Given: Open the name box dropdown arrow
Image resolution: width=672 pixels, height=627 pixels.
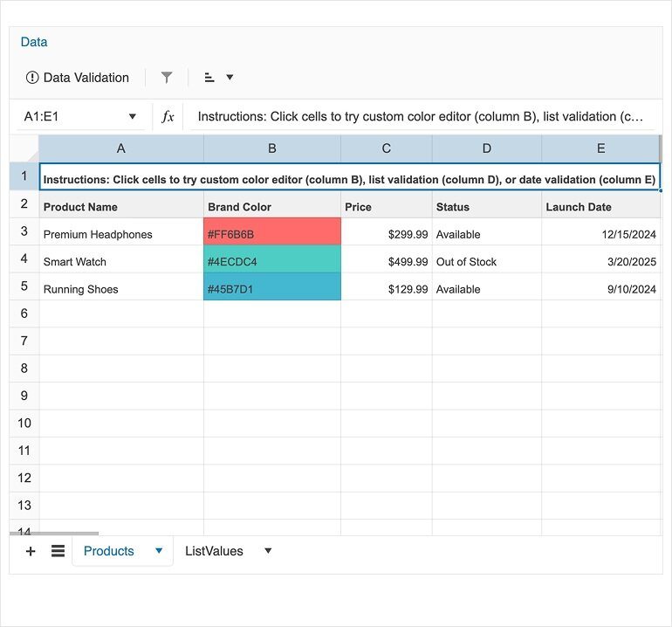Looking at the screenshot, I should coord(133,116).
